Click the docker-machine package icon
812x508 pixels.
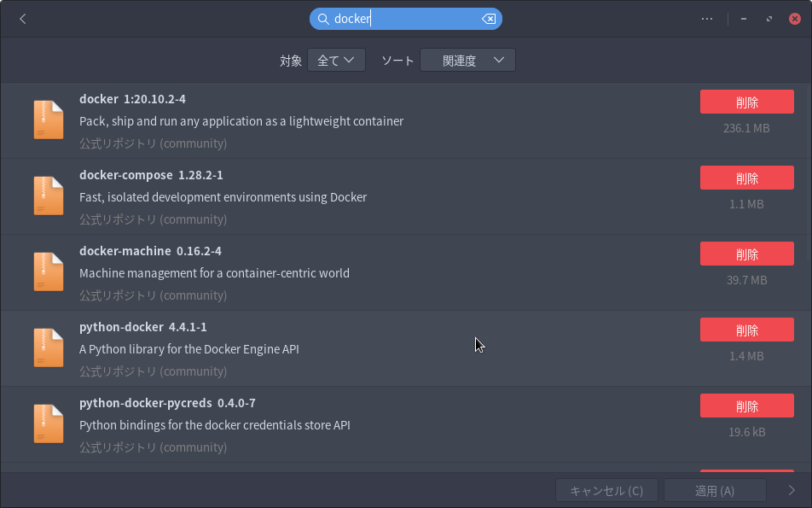(49, 272)
